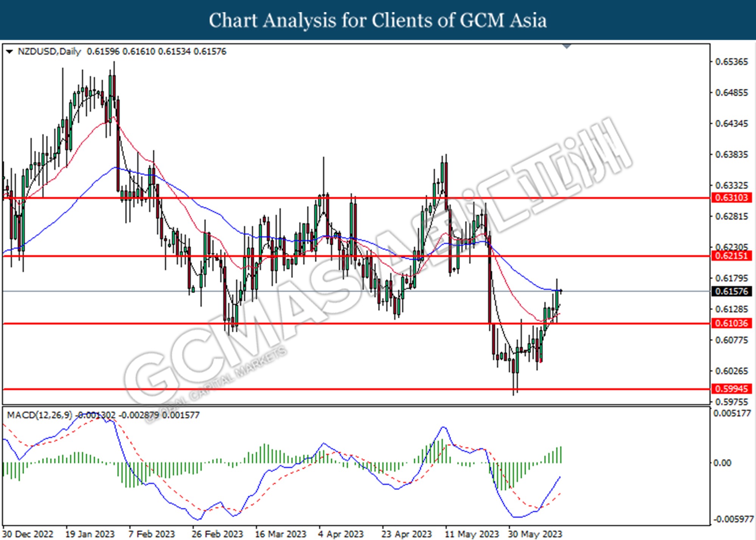Click the MACD(12,26,9) indicator label
This screenshot has width=756, height=540.
pyautogui.click(x=39, y=415)
